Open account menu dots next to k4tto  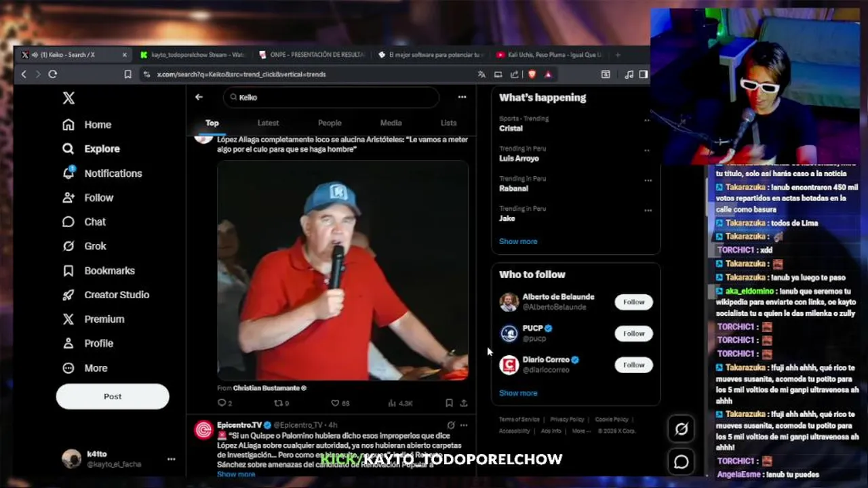(172, 459)
